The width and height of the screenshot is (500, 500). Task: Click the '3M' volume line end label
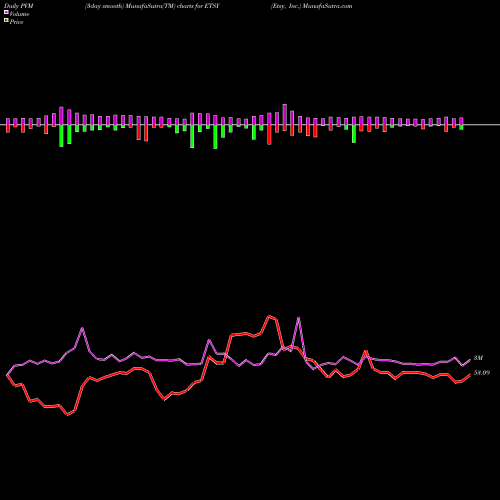[x=478, y=358]
